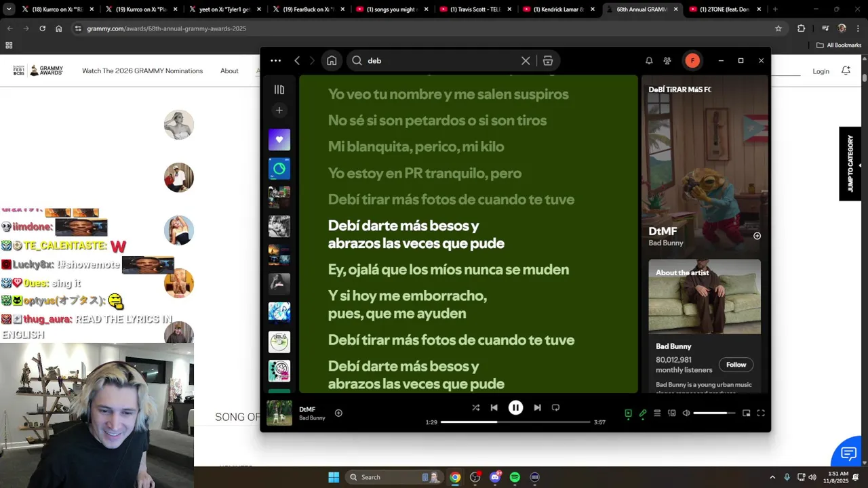
Task: Open Chrome extensions puzzle icon
Action: (x=801, y=28)
